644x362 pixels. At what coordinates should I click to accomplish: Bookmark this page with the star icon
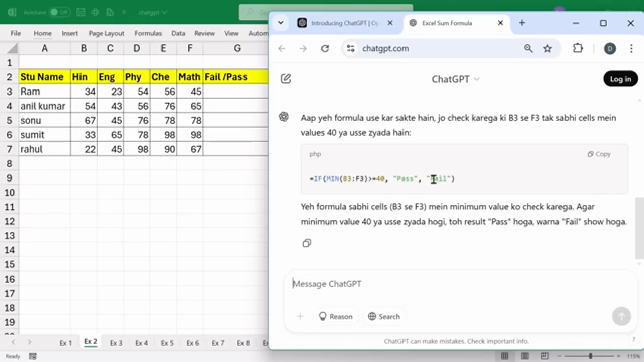point(548,48)
